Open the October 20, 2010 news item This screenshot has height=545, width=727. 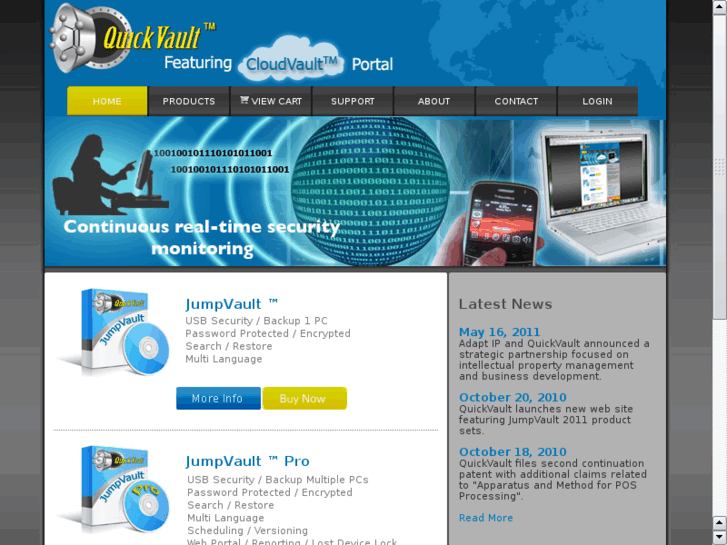click(x=512, y=398)
